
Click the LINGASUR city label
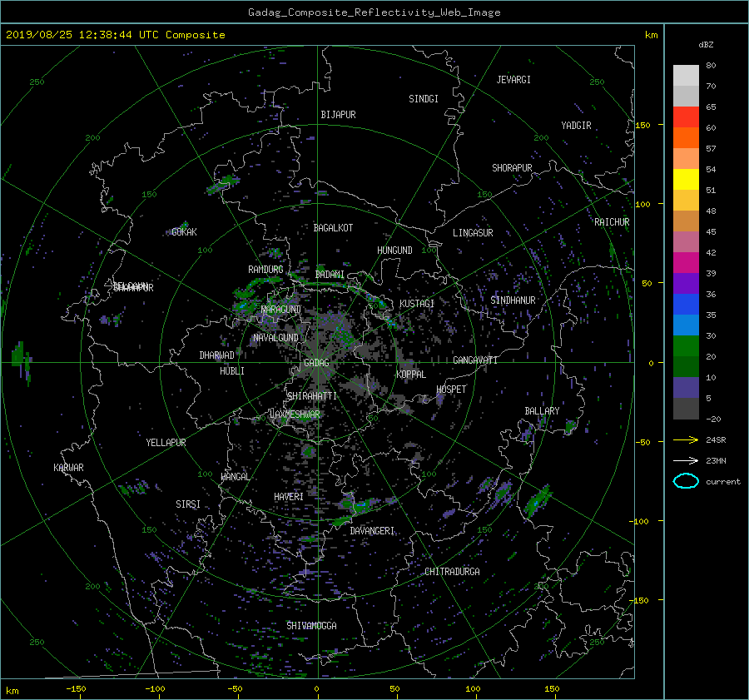pyautogui.click(x=473, y=233)
